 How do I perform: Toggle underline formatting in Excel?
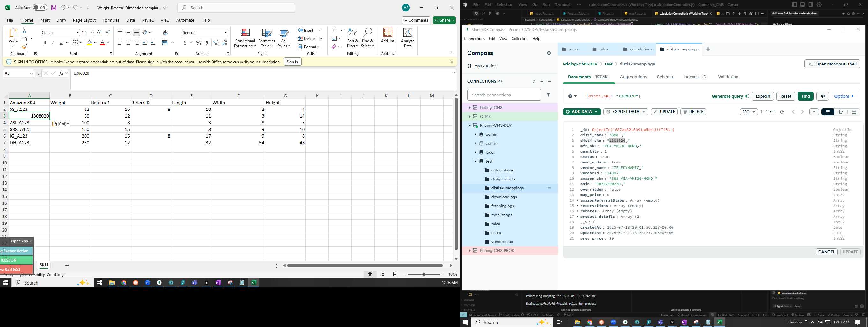[x=61, y=43]
